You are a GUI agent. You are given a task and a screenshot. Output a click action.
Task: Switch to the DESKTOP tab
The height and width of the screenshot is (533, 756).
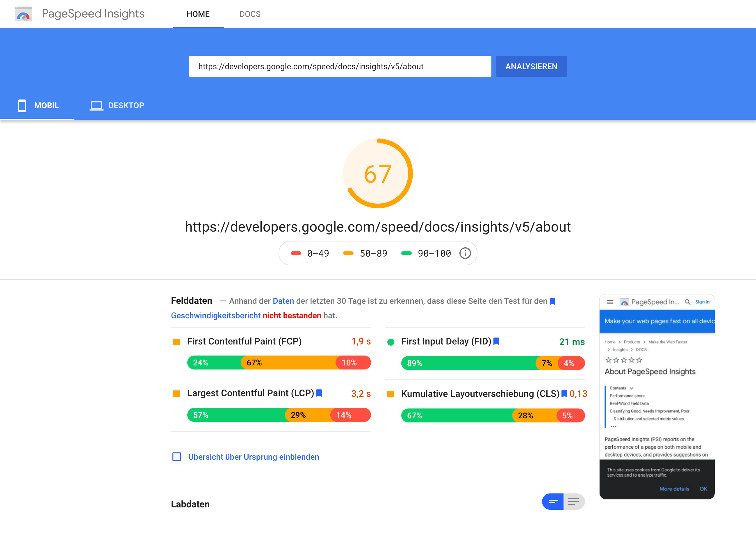point(117,105)
